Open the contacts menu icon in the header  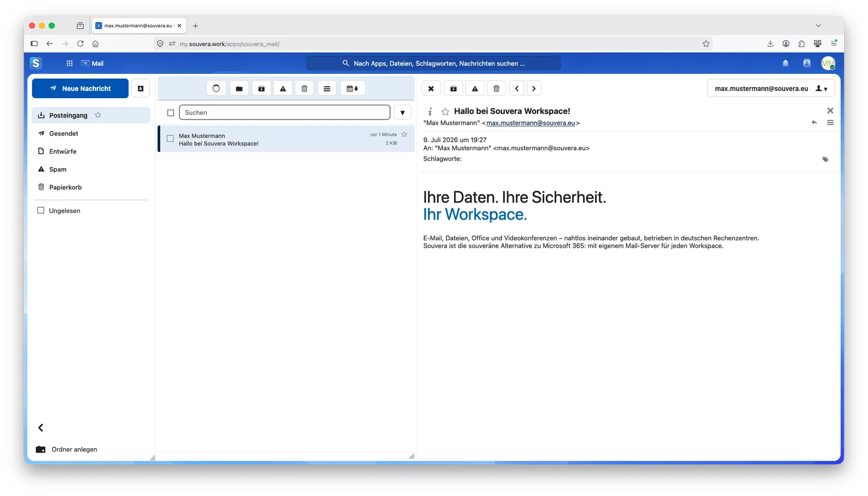click(x=807, y=63)
